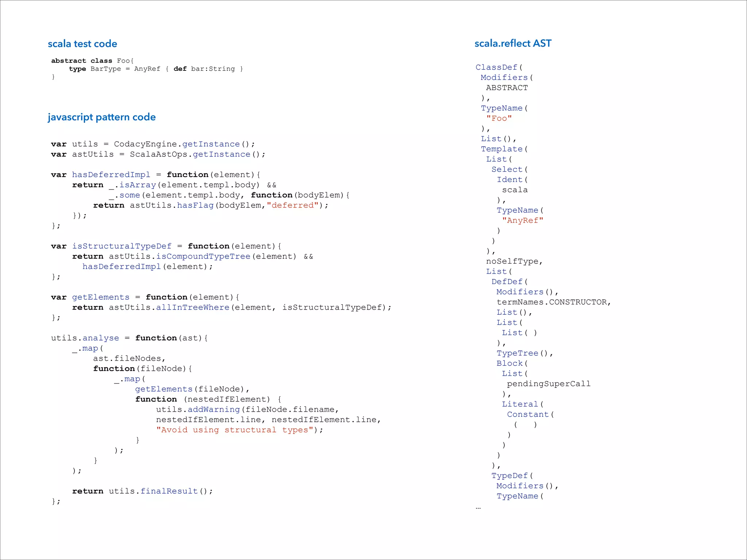This screenshot has width=747, height=560.
Task: Click 'Ident(' in the AST
Action: point(512,180)
